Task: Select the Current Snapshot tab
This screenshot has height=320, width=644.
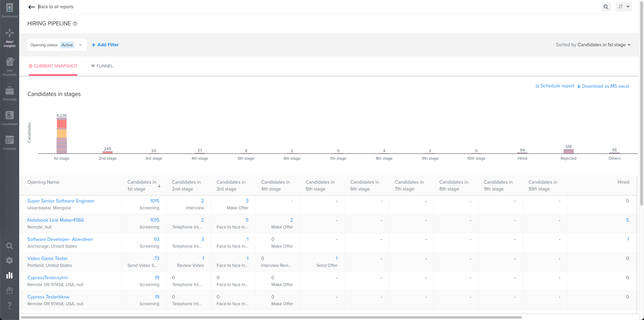Action: point(53,66)
